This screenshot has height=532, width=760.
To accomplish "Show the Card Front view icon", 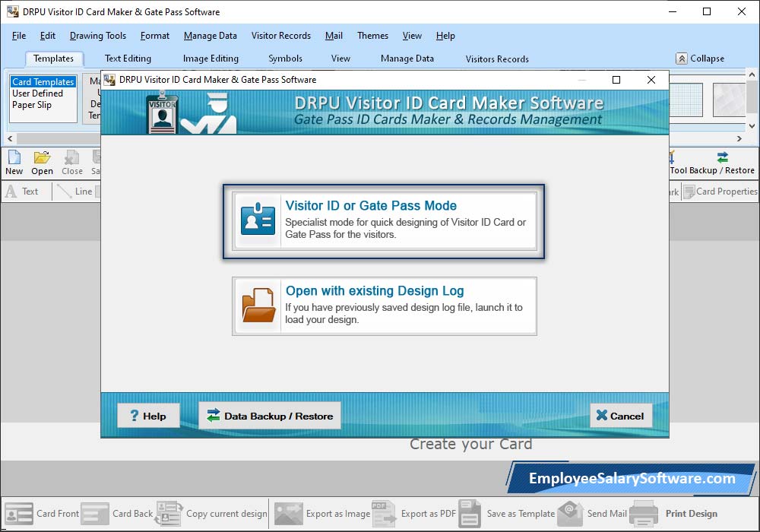I will 19,514.
